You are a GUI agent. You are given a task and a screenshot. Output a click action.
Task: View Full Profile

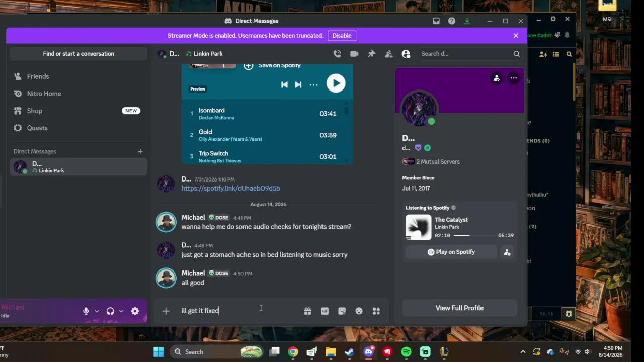(459, 308)
